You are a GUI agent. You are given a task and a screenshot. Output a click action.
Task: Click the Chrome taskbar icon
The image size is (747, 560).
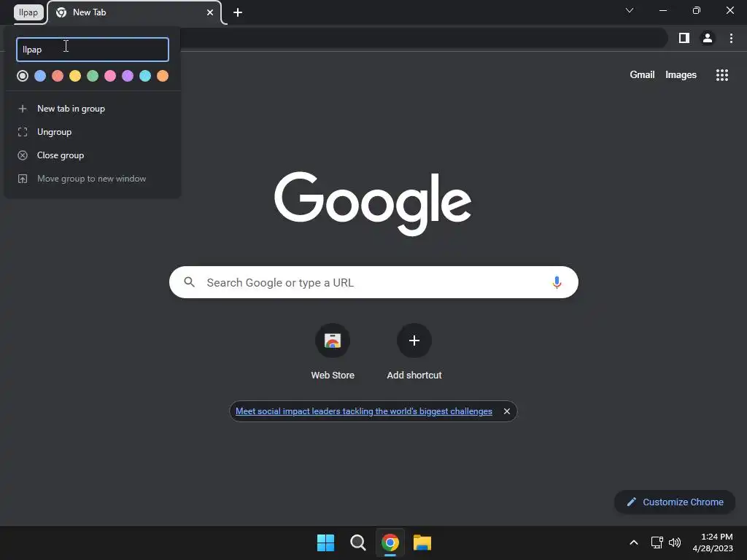(390, 542)
